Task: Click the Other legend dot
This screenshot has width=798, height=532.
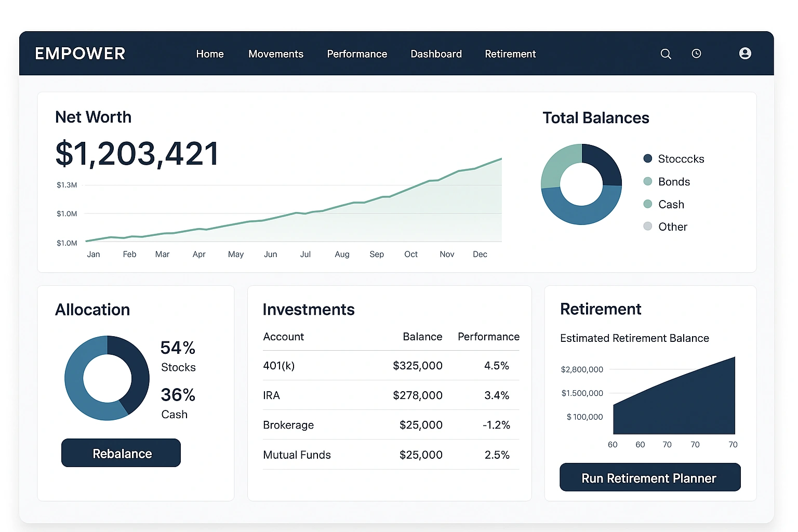Action: click(647, 226)
